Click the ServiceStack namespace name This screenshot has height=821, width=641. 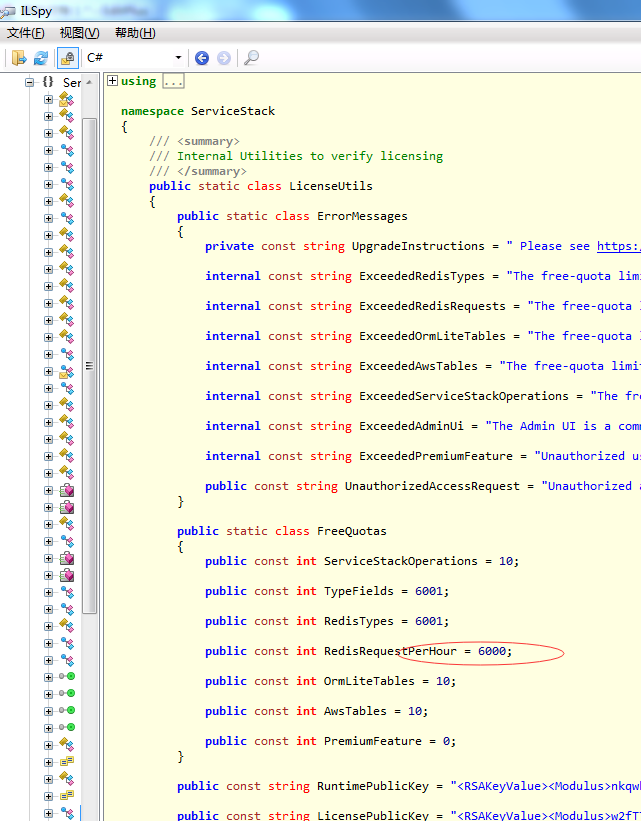[x=233, y=112]
